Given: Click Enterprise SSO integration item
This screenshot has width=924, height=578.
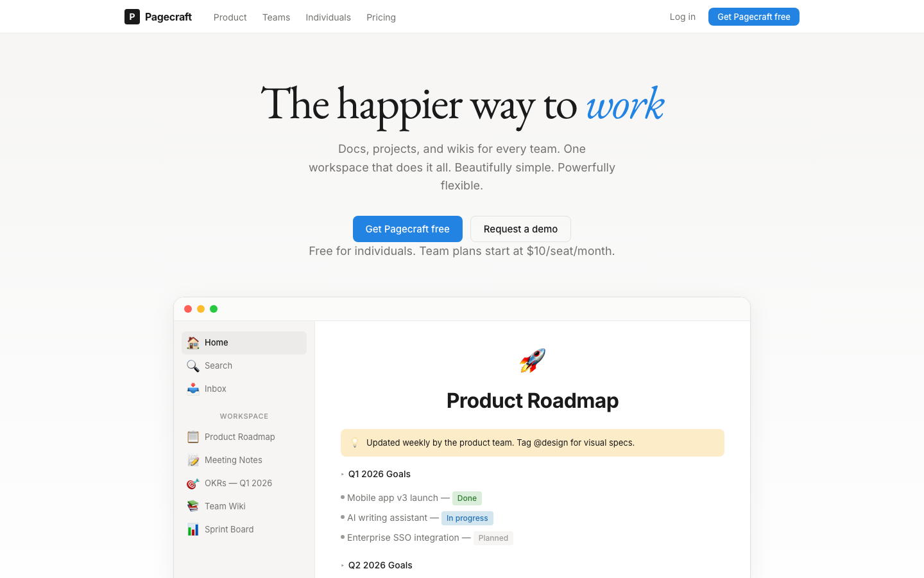Looking at the screenshot, I should tap(403, 538).
